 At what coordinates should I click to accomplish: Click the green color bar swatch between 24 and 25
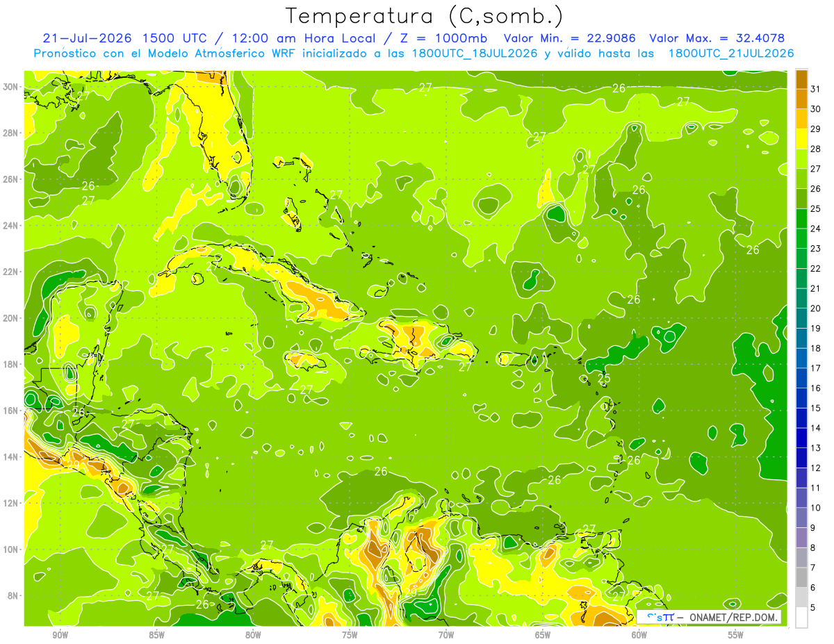click(801, 218)
